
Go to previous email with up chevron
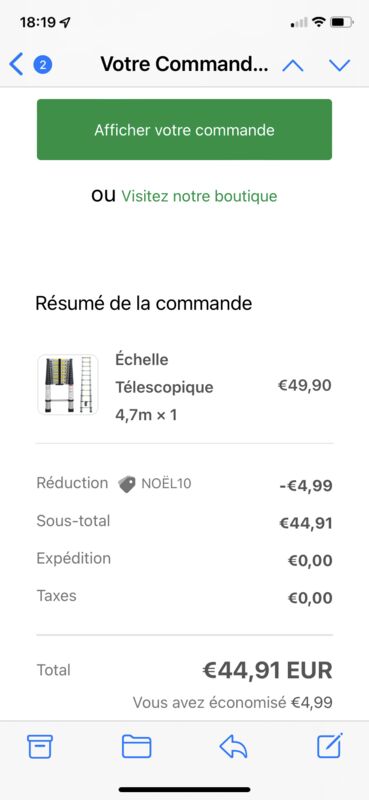point(293,65)
